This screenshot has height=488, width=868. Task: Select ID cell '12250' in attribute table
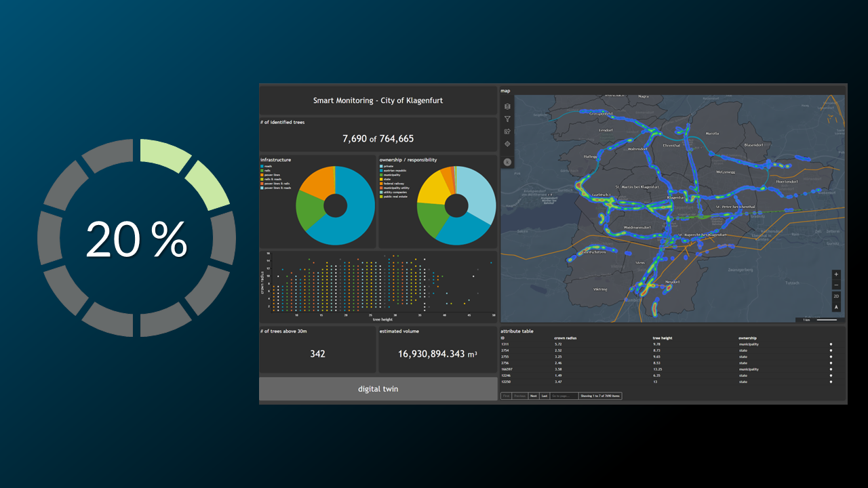(x=506, y=382)
